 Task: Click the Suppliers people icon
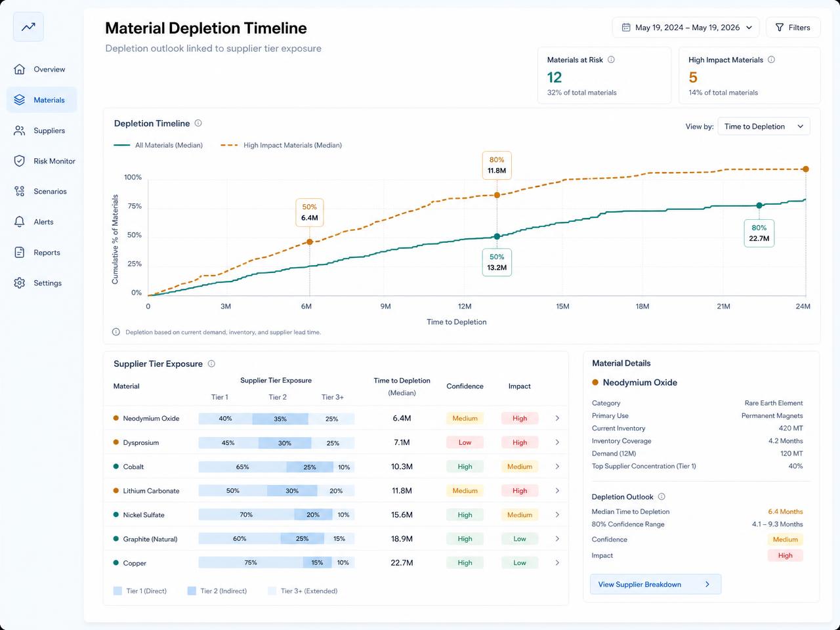coord(20,131)
